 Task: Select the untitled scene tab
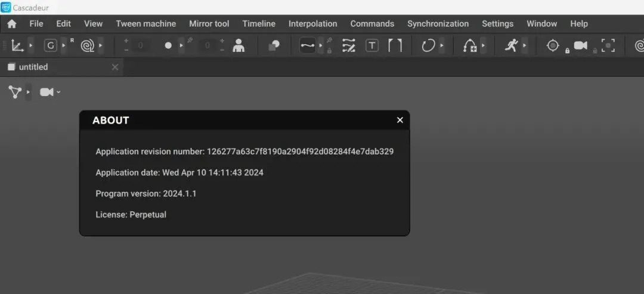click(x=61, y=67)
